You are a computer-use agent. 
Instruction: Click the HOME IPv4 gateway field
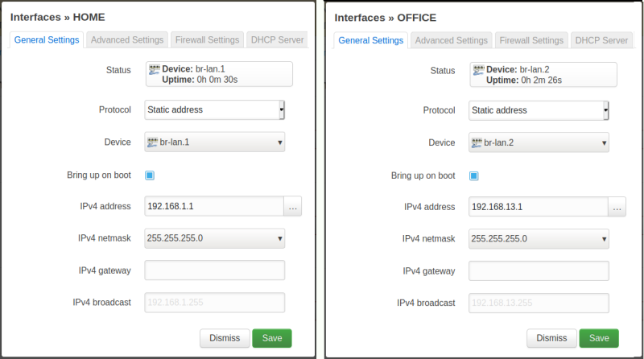tap(214, 270)
